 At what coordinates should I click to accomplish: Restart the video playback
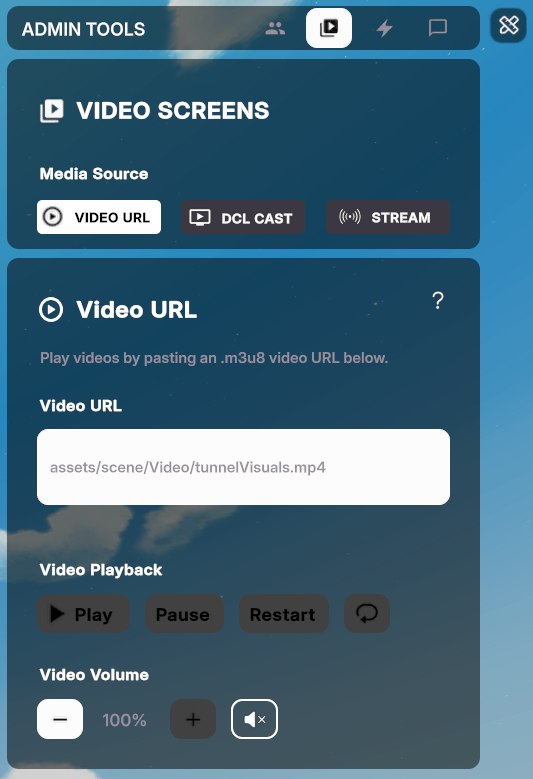tap(284, 614)
